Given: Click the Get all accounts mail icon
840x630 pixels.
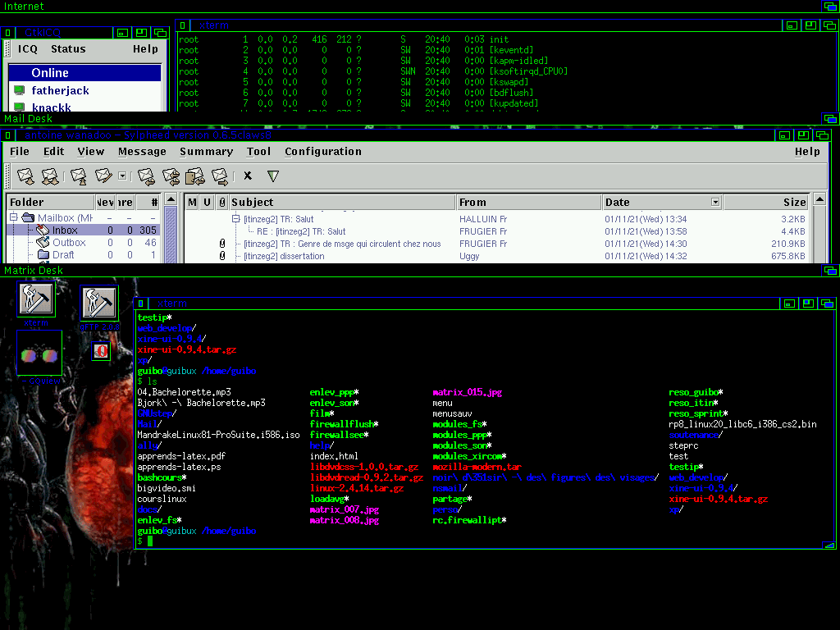Looking at the screenshot, I should click(50, 176).
